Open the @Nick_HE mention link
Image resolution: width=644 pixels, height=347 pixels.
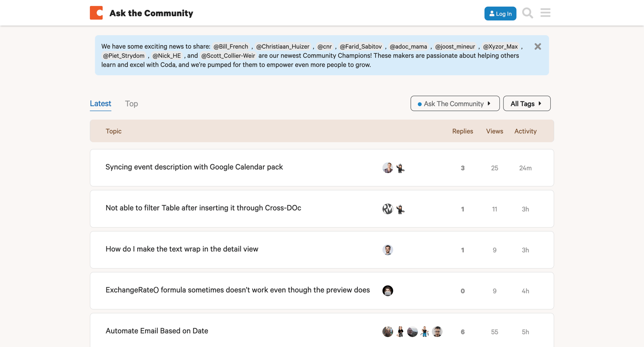(167, 56)
